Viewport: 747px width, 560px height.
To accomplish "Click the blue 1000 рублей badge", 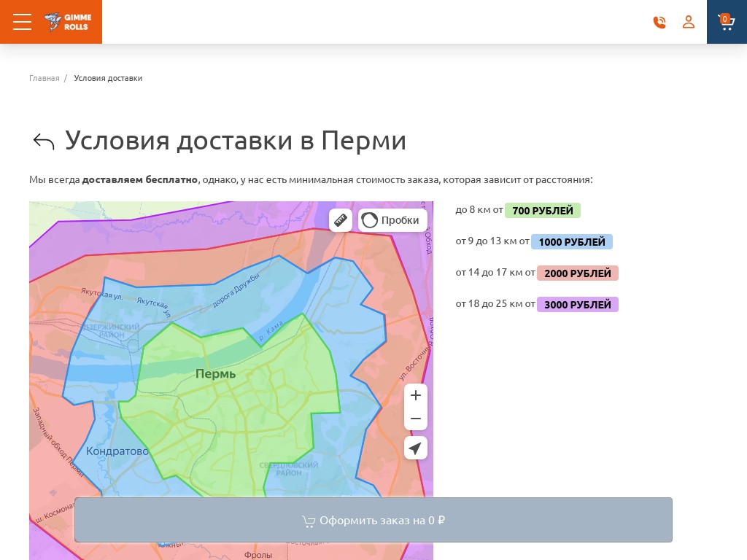I will (x=571, y=242).
